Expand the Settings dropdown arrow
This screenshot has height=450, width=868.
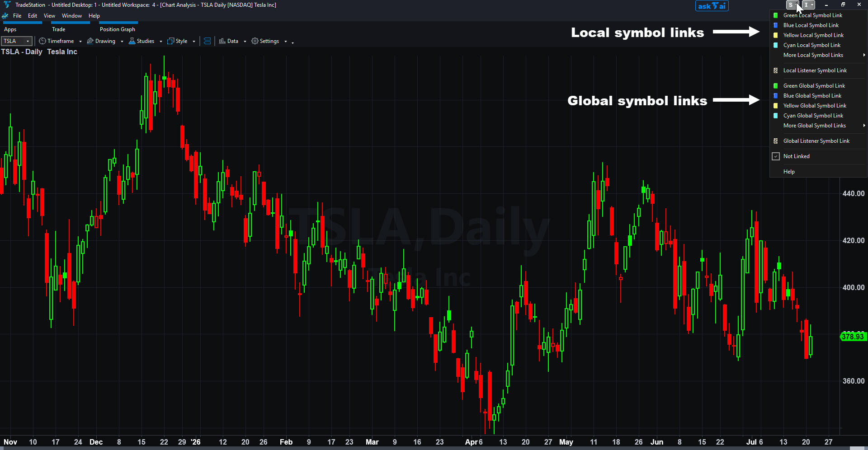[286, 42]
